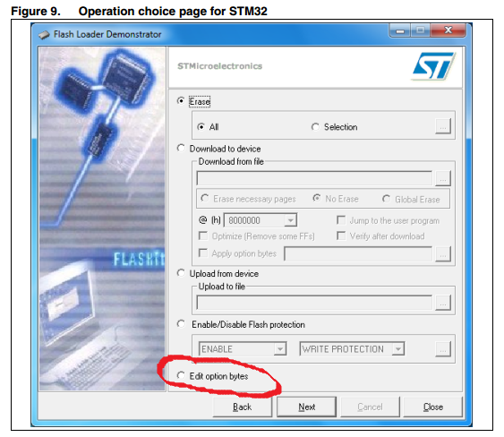Screen dimensions: 504x437
Task: Toggle Optimize (Remove some FFs) checkbox
Action: (203, 236)
